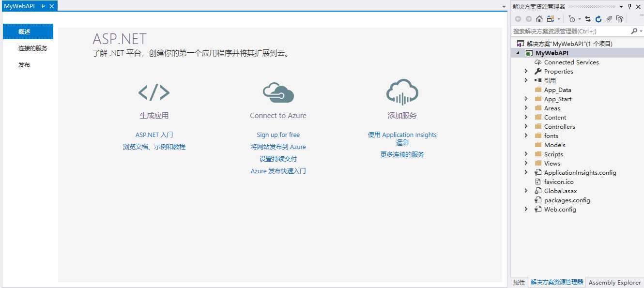644x288 pixels.
Task: Click the pin icon on Solution Explorer title bar
Action: tap(629, 6)
